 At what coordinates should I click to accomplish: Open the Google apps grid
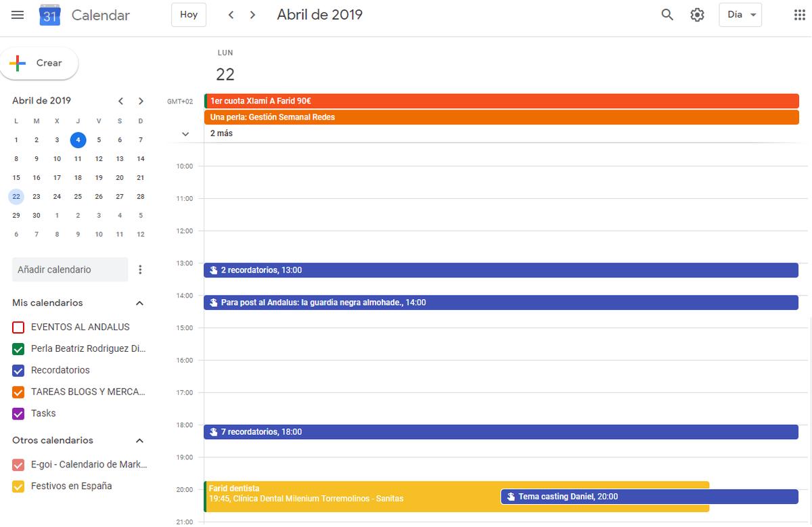pyautogui.click(x=799, y=15)
